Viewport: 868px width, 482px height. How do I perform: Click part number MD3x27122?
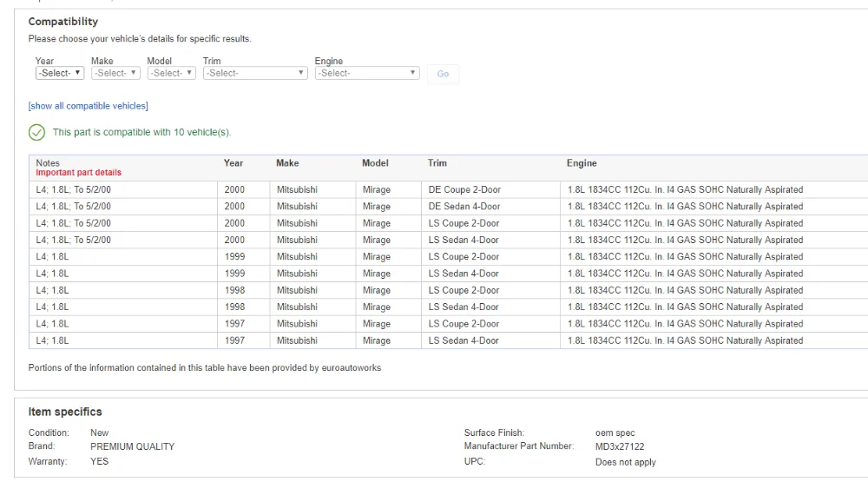click(x=620, y=446)
